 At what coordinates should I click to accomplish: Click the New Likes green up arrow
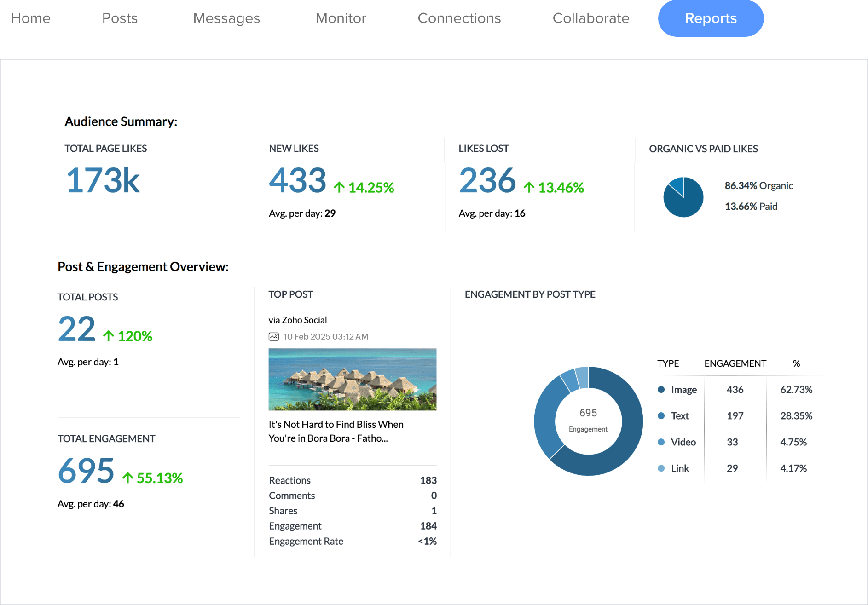point(339,187)
